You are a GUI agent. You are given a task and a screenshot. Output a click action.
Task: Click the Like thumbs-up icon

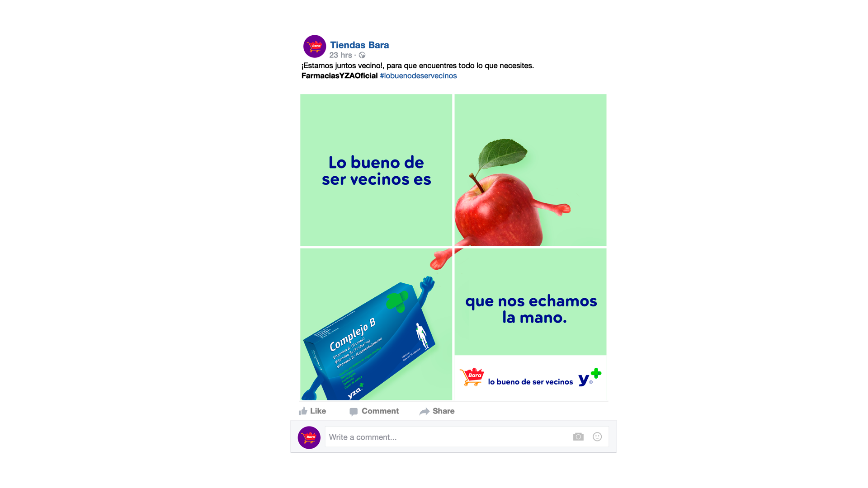303,411
